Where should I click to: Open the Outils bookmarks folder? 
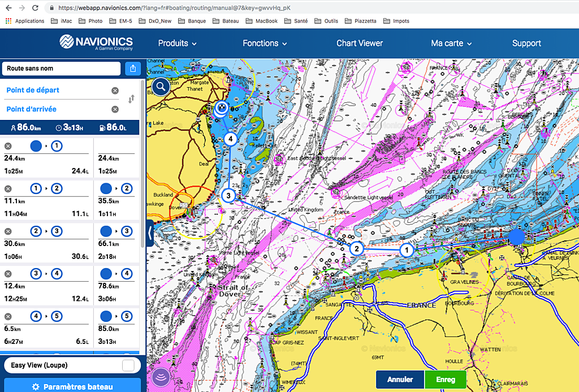tap(326, 21)
